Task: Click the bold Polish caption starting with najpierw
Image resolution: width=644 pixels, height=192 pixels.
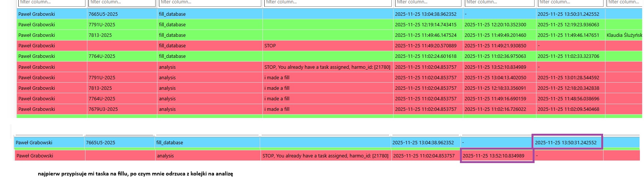Action: pos(135,174)
